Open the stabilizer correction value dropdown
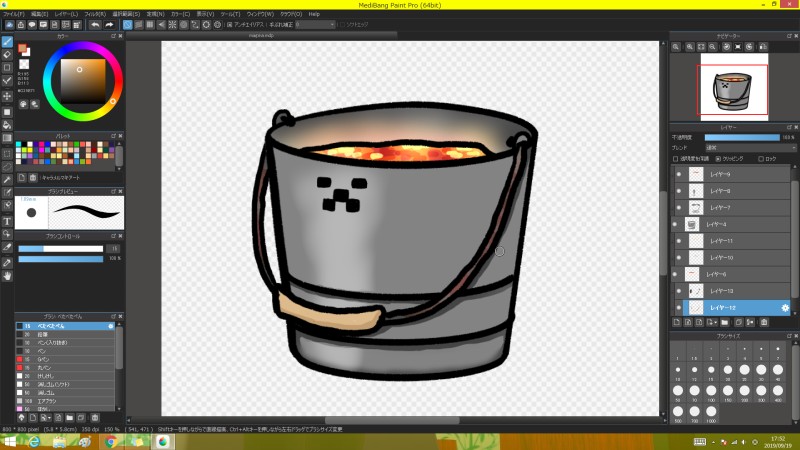This screenshot has height=450, width=800. [x=315, y=24]
